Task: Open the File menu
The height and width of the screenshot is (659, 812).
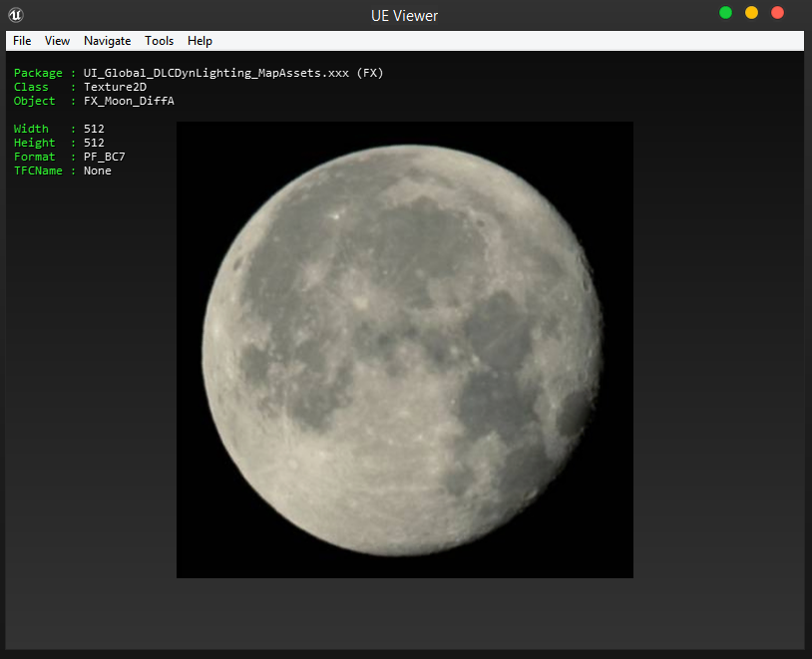Action: (x=22, y=41)
